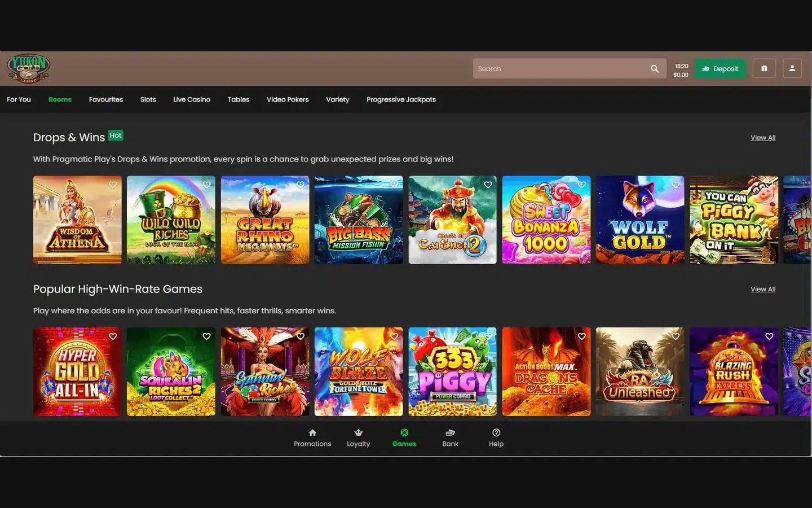Click Popular High-Win-Rate Games heading
Screen dimensions: 812x508
coord(118,289)
